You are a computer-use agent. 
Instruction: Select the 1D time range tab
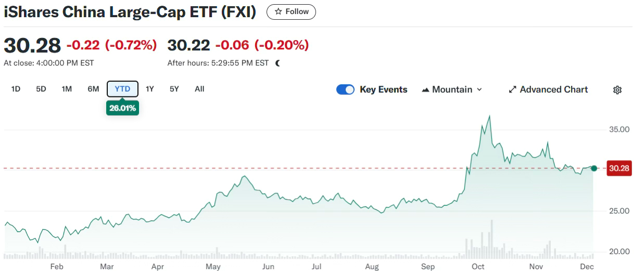pos(16,89)
